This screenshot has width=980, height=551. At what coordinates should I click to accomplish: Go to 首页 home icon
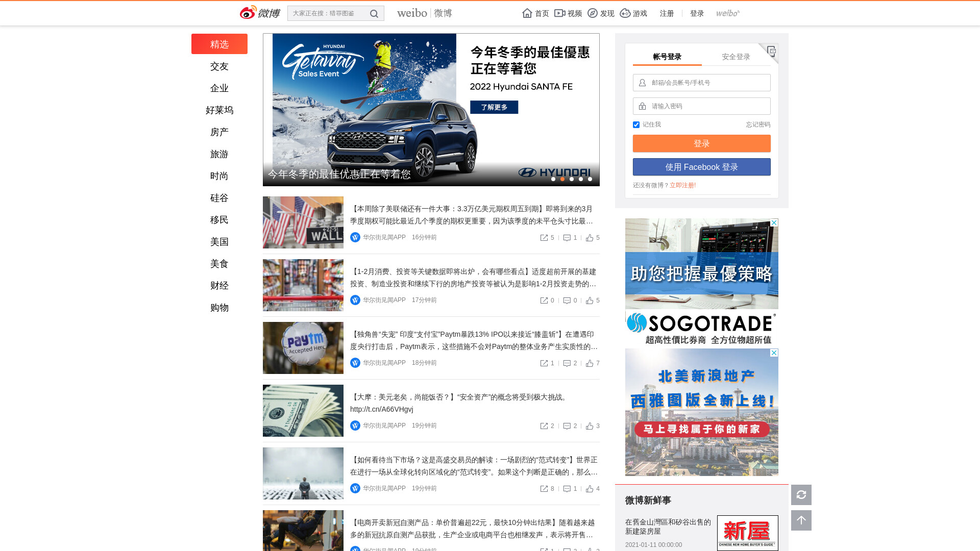527,13
